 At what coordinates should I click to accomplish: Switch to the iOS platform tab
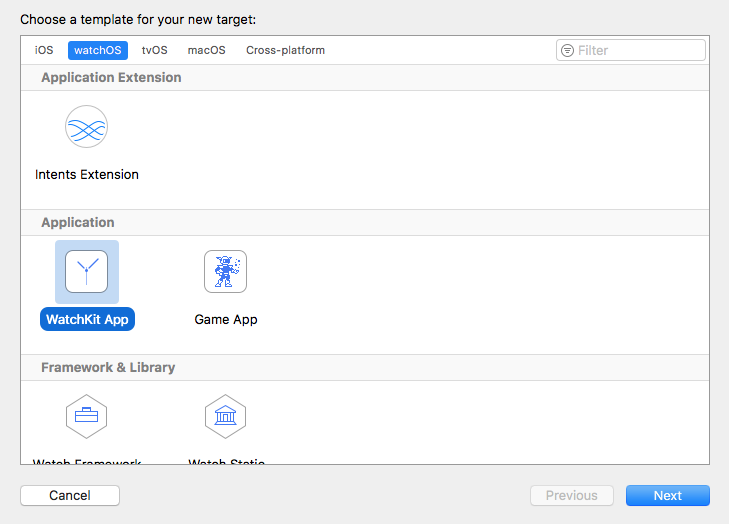tap(44, 50)
